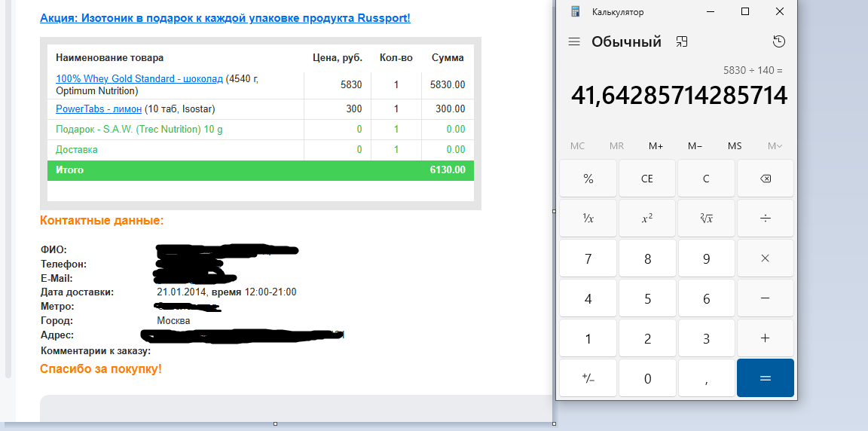Click the Наименование товара column header
The image size is (868, 431).
pos(109,57)
